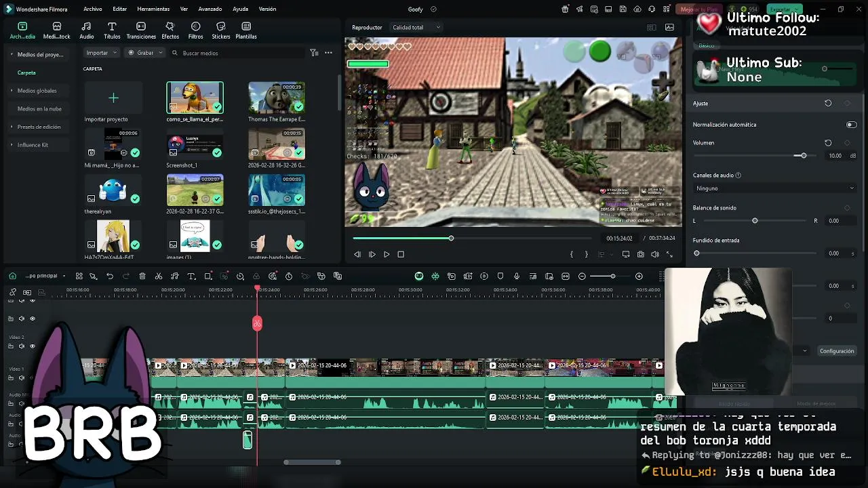Open the Stickers tab
The image size is (868, 488).
(220, 30)
